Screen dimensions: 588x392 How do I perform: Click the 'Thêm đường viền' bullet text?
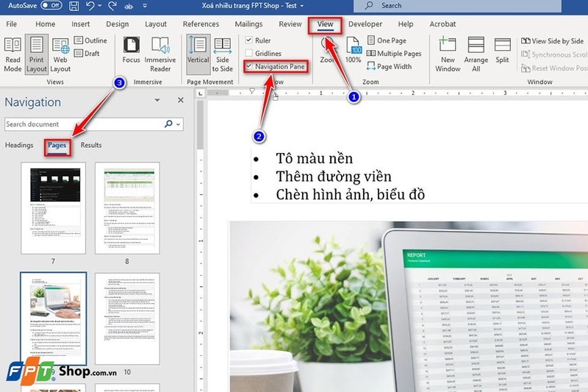click(334, 177)
